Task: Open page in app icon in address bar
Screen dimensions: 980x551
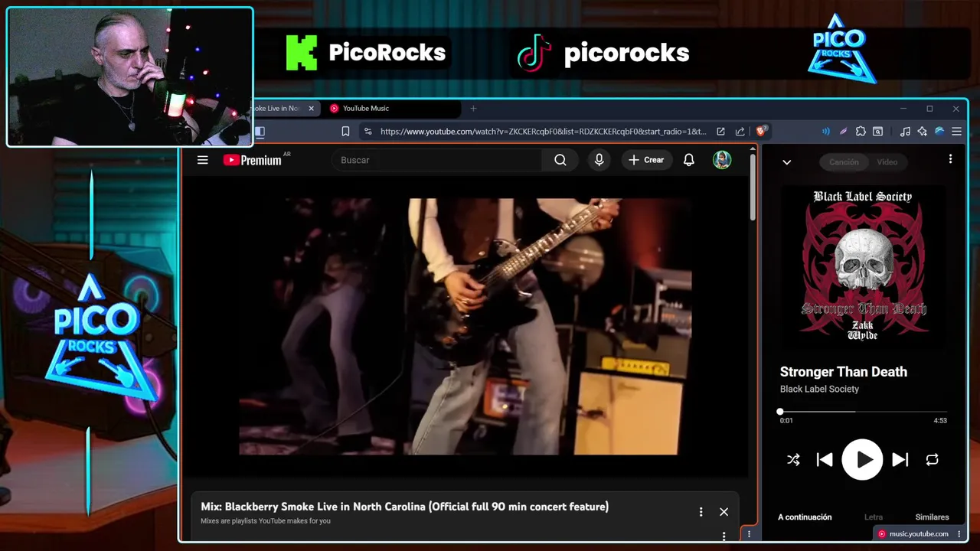Action: 720,132
